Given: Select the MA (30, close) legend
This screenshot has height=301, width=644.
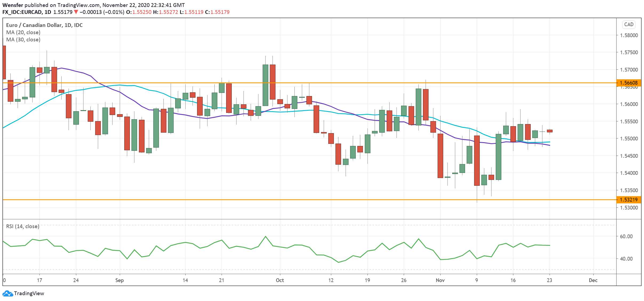Looking at the screenshot, I should (x=23, y=39).
